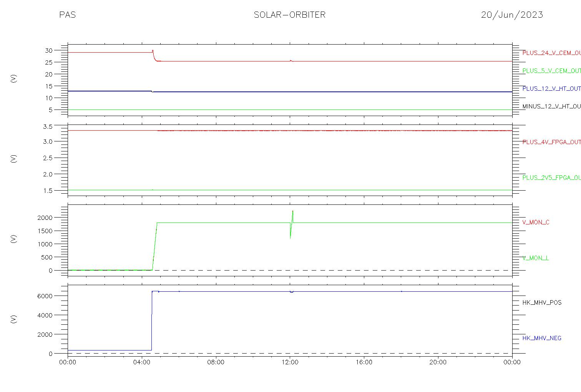
Task: Click the 08:00 time axis label
Action: coord(216,362)
